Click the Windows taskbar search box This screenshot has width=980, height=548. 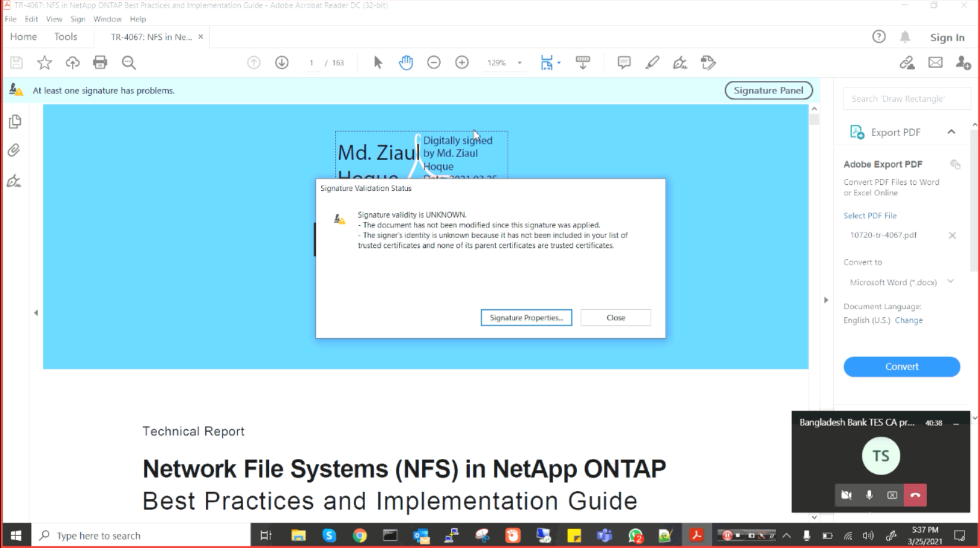pyautogui.click(x=141, y=536)
